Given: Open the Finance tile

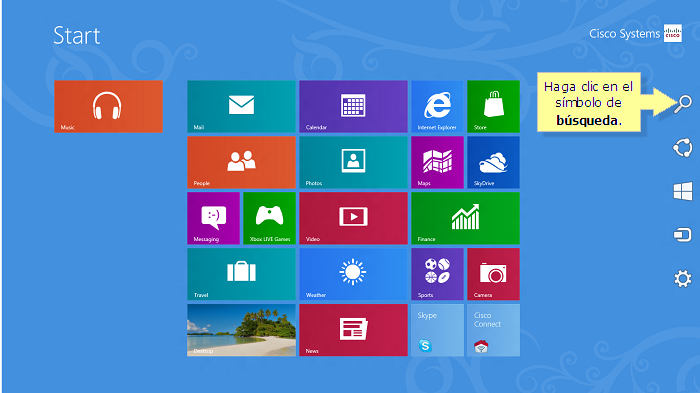Looking at the screenshot, I should 465,218.
